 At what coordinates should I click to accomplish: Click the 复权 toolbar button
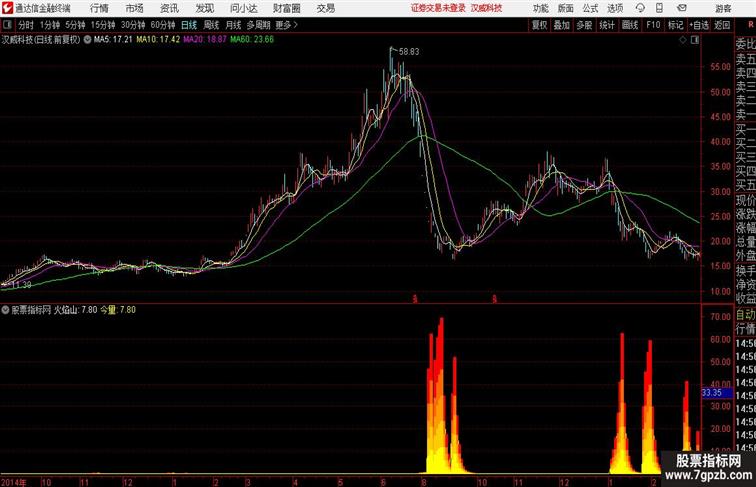539,25
